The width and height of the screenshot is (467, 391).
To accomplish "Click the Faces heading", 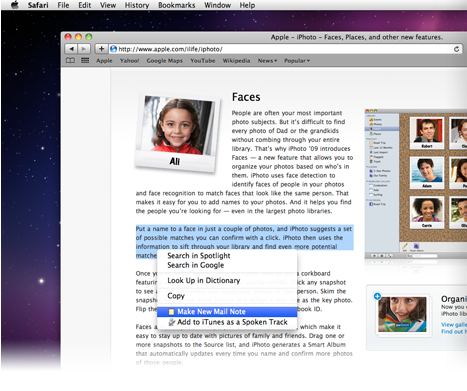I will point(246,97).
